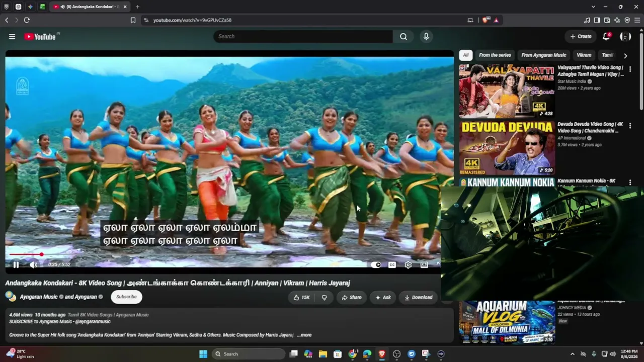The height and width of the screenshot is (362, 644).
Task: Open the weather widget showing Light rain
Action: (19, 354)
